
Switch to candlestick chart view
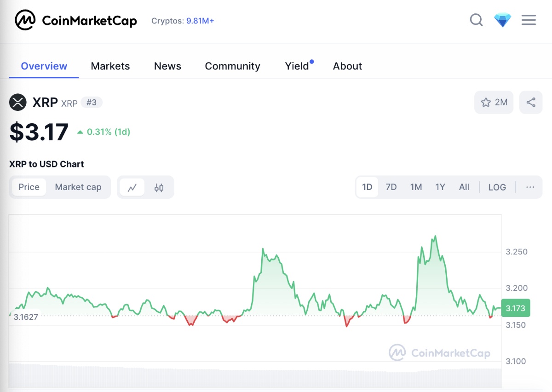coord(159,187)
